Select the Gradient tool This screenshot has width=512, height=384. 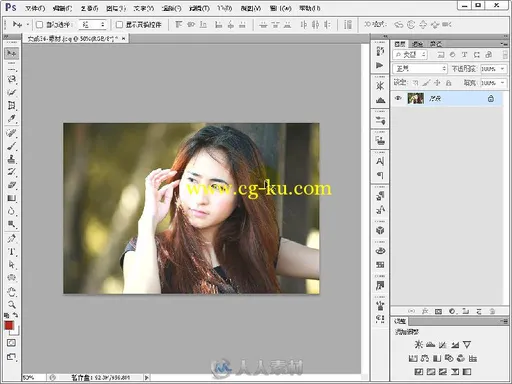point(11,198)
